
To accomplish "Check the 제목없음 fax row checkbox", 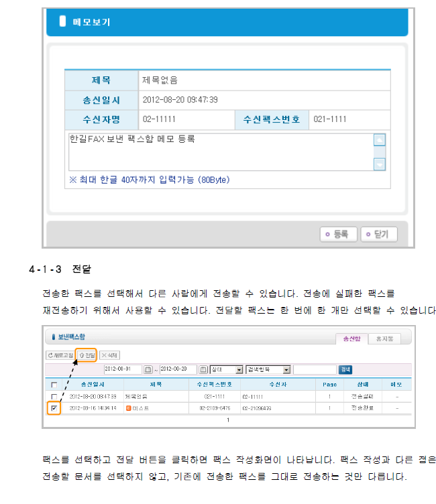I will [x=54, y=397].
